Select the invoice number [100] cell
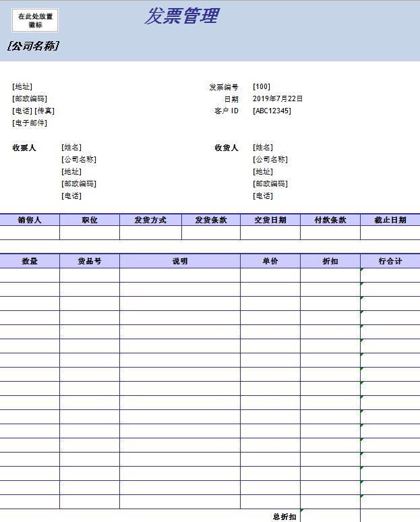Viewport: 420px width, 522px height. pos(262,86)
